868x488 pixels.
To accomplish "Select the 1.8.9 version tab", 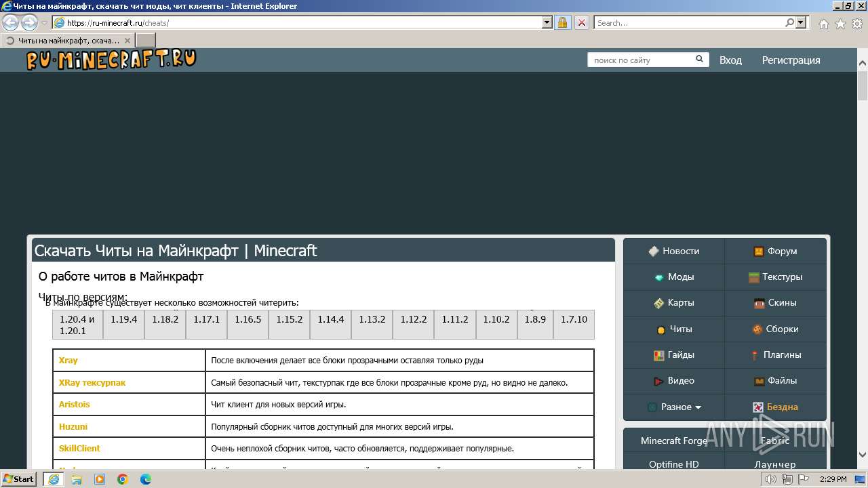I will coord(535,325).
